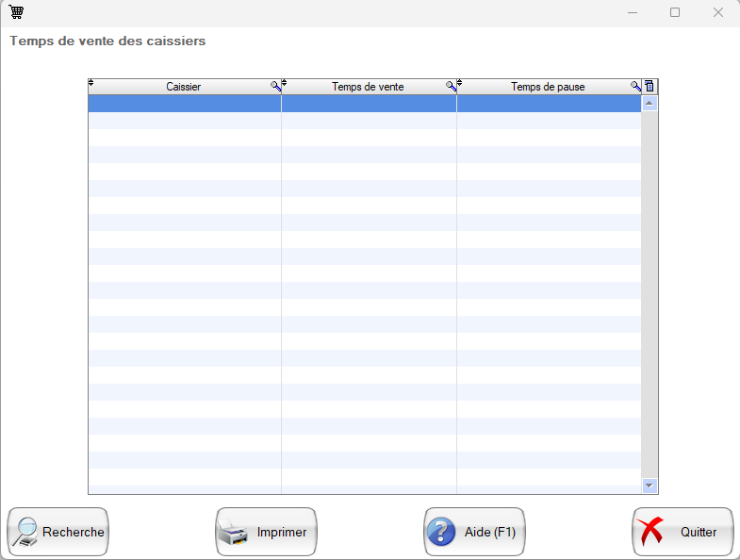Select highlighted first row Temps de pause cell
This screenshot has height=560, width=740.
tap(549, 104)
